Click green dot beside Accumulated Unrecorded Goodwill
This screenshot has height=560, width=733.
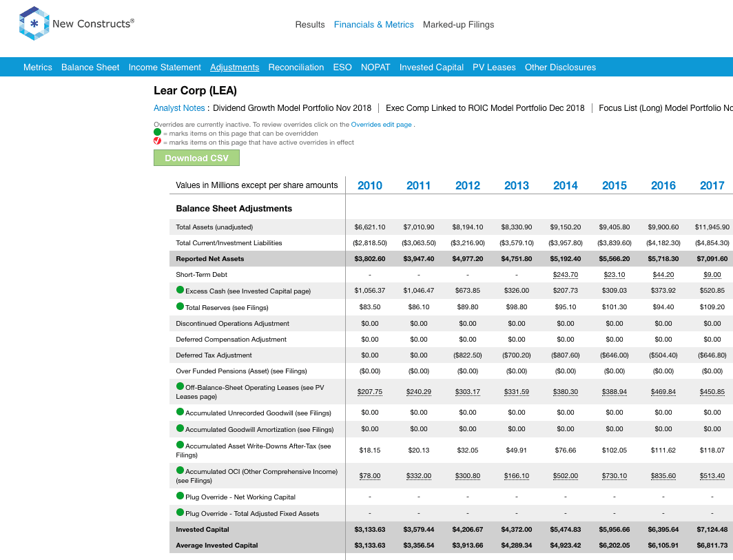[180, 412]
